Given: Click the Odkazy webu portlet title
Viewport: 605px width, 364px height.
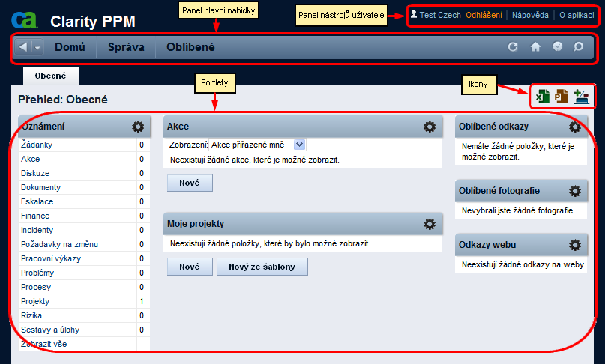Looking at the screenshot, I should click(x=487, y=245).
